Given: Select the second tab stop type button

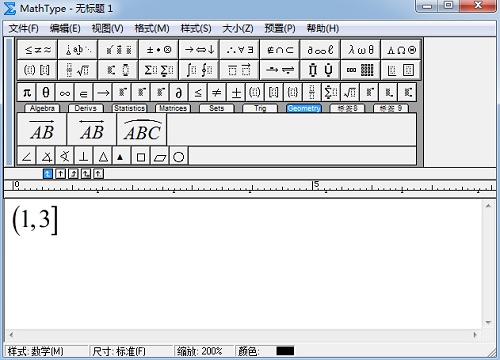Looking at the screenshot, I should coord(60,174).
